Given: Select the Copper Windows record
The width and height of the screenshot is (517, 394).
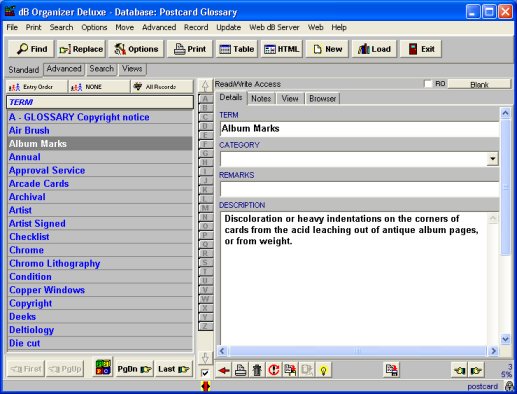Looking at the screenshot, I should (100, 290).
